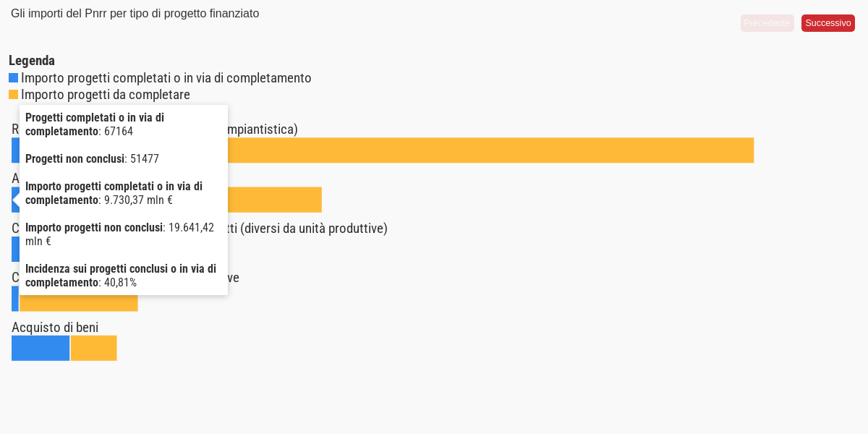Select legend label 'Importo progetti da completare'
Viewport: 868px width, 434px height.
tap(106, 95)
